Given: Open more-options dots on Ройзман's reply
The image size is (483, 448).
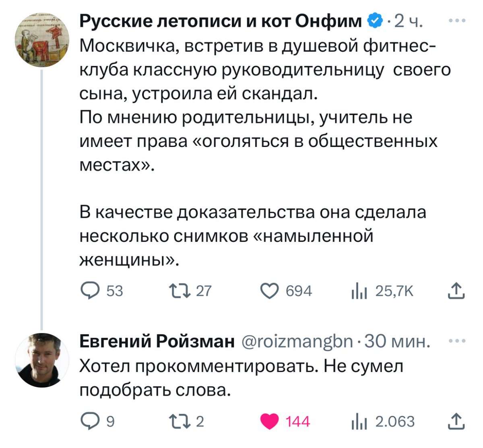Looking at the screenshot, I should click(x=458, y=341).
